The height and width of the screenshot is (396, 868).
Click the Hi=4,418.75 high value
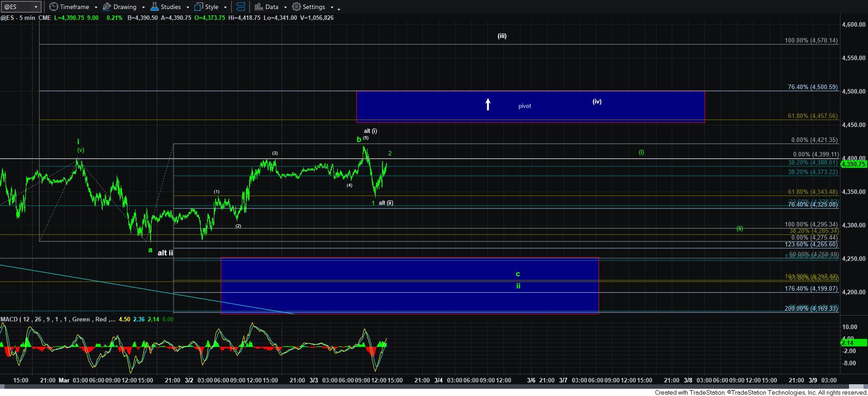(x=243, y=18)
